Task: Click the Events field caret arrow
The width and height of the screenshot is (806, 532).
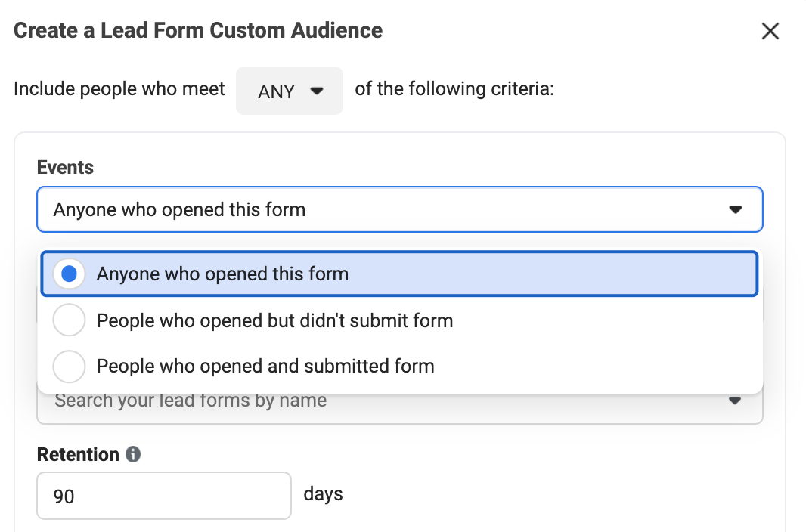Action: click(735, 210)
